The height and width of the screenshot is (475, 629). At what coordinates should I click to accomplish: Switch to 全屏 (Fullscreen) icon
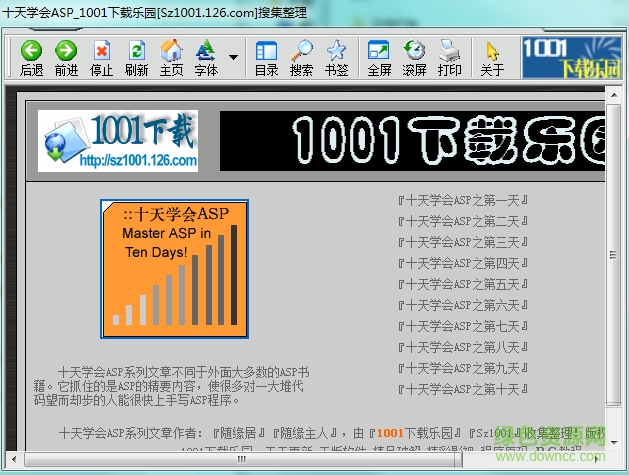(x=379, y=51)
